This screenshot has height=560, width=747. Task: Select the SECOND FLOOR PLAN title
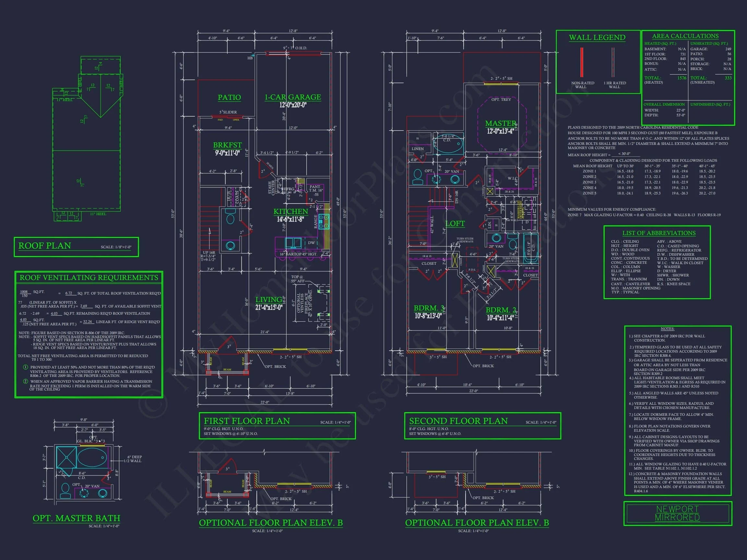(458, 421)
